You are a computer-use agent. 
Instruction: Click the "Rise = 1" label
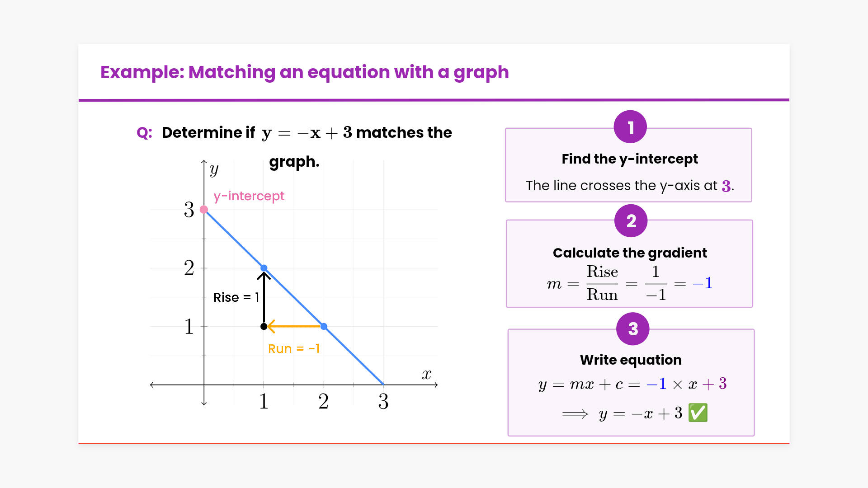[x=236, y=297]
